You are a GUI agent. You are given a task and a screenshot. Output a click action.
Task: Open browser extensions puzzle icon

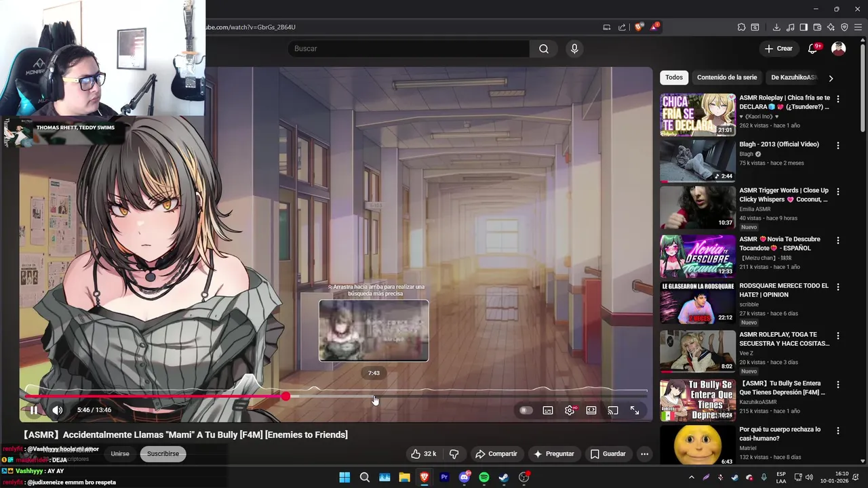[x=741, y=27]
